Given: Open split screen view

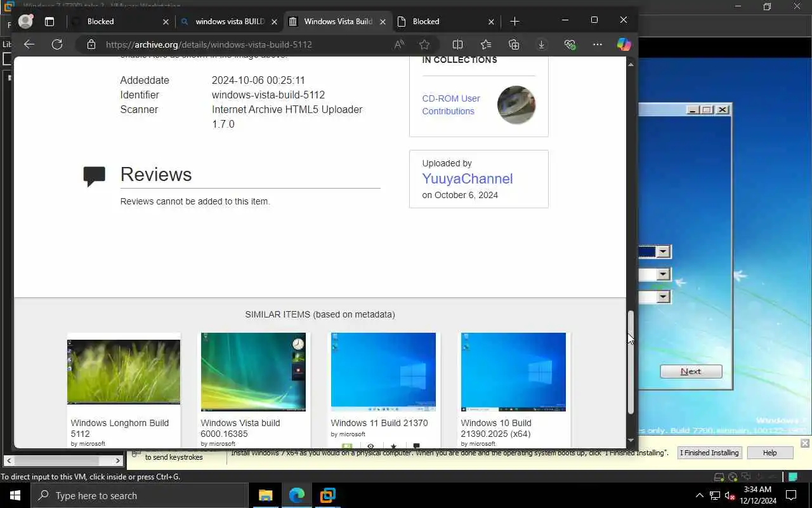Looking at the screenshot, I should click(457, 44).
